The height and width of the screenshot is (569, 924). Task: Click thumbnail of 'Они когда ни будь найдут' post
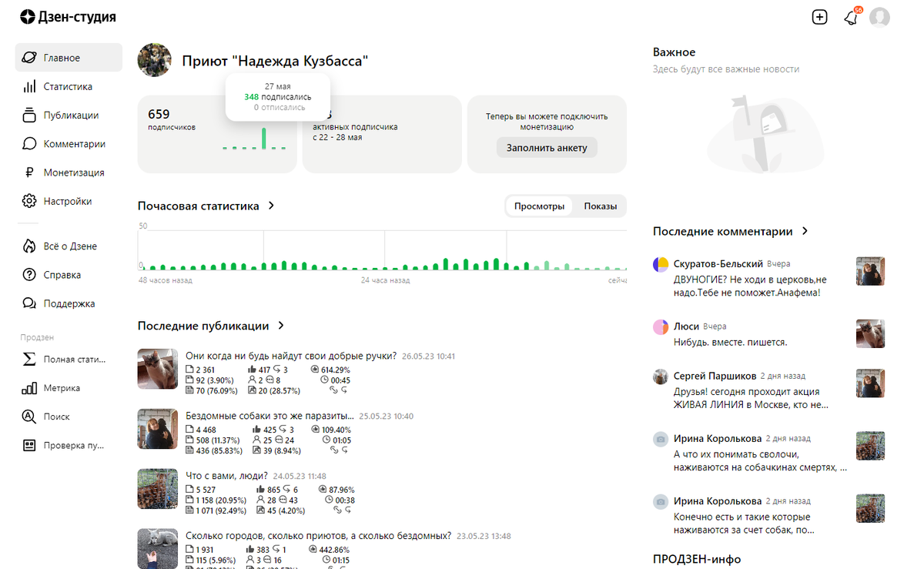[x=158, y=369]
